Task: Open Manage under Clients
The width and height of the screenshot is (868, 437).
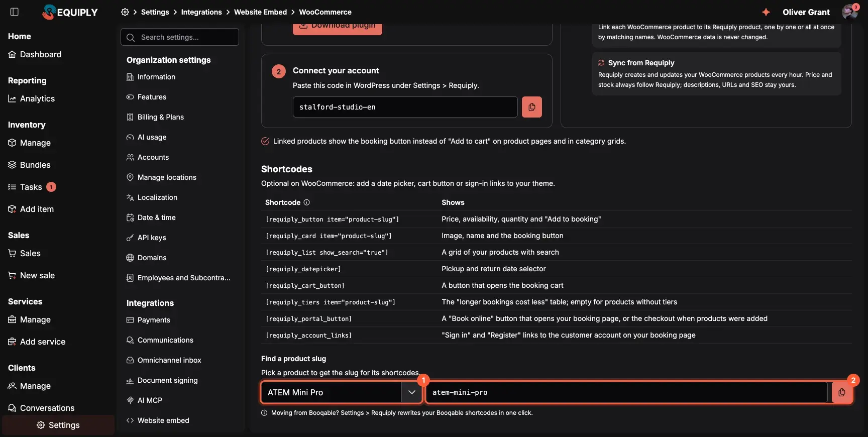Action: tap(29, 386)
